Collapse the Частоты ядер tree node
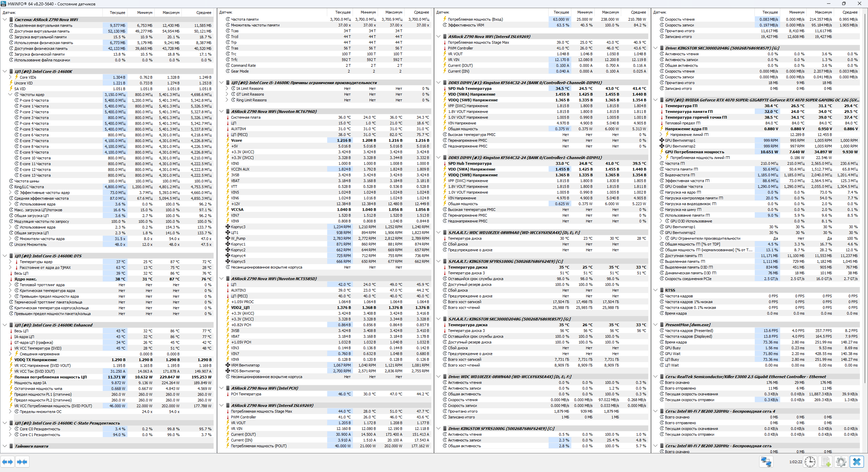The image size is (868, 472). tap(10, 95)
